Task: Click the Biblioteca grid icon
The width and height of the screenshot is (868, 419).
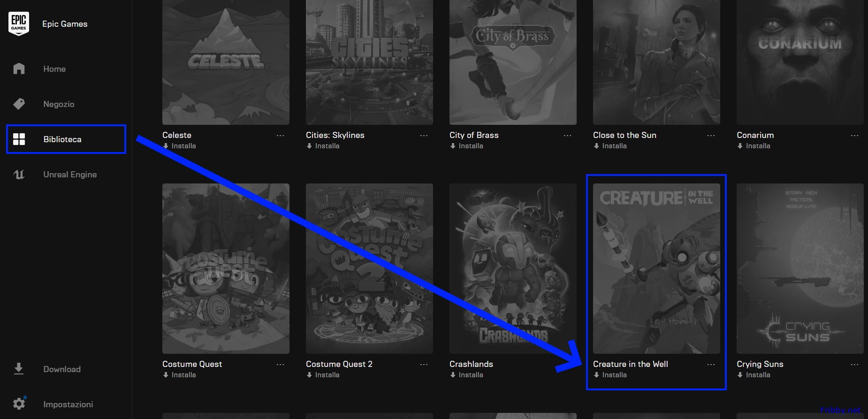Action: point(19,139)
